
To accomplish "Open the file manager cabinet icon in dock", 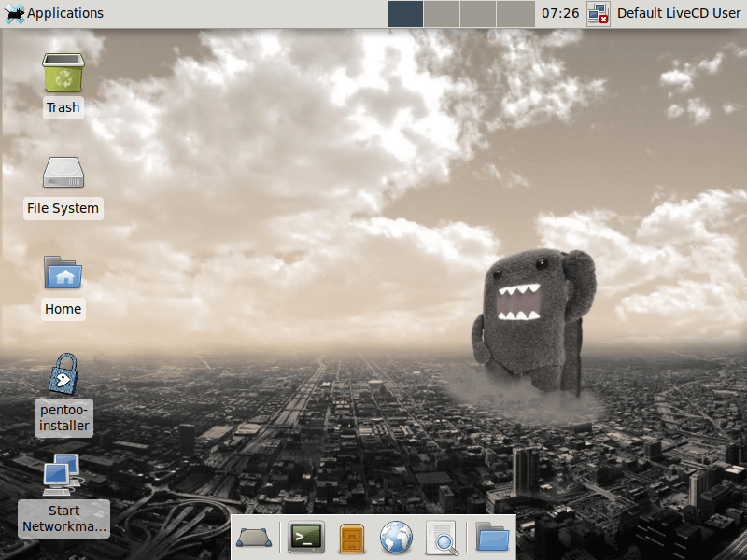I will point(351,538).
